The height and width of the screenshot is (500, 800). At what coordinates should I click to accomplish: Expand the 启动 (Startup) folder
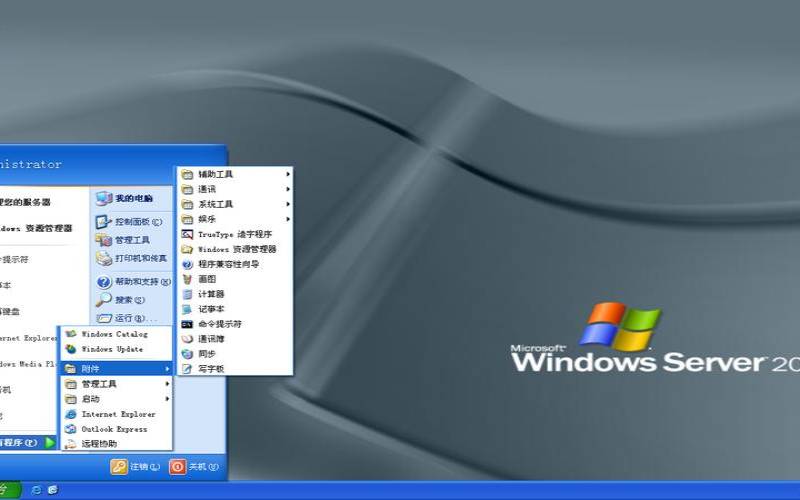click(x=116, y=399)
